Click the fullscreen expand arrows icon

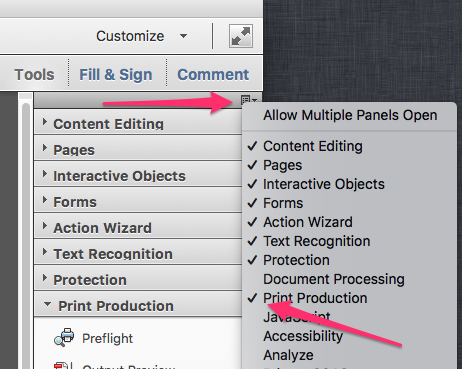[241, 36]
